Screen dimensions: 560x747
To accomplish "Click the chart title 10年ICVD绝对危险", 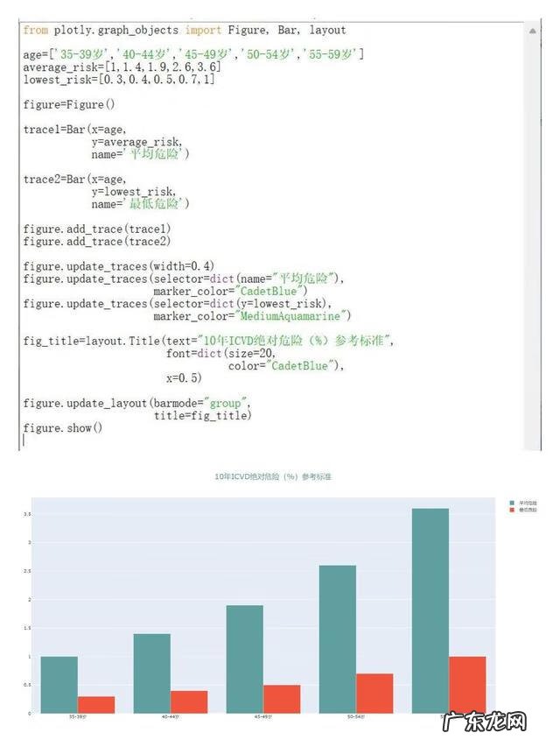I will tap(273, 477).
